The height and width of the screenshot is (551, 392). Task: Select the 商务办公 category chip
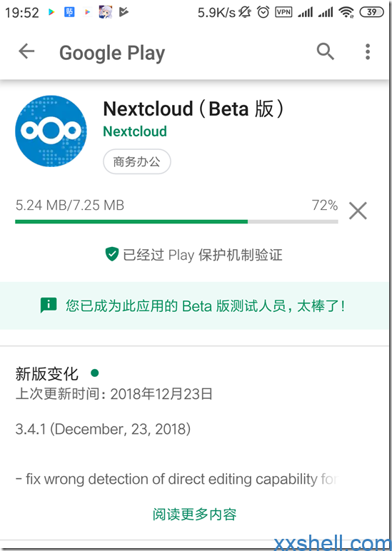click(x=137, y=161)
